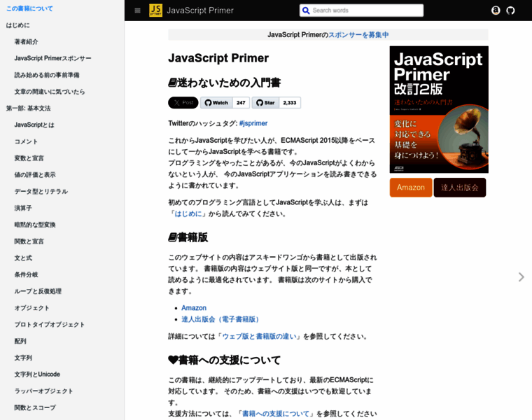The height and width of the screenshot is (420, 532).
Task: Open the 2,333 stargazers count
Action: 290,102
